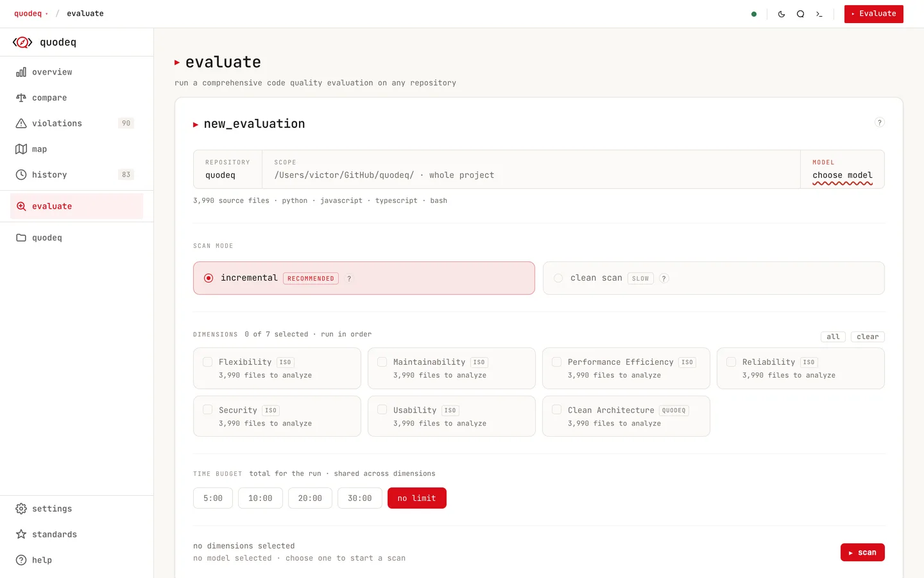Tick the Clean Architecture checkbox
Viewport: 924px width, 578px height.
pos(557,410)
